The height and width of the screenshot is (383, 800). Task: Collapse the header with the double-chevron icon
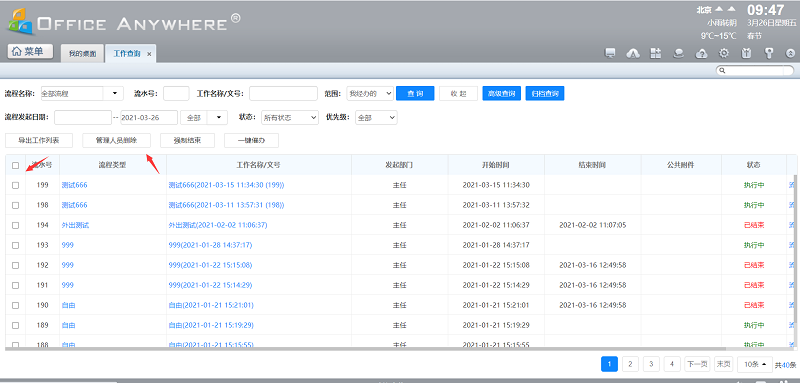[x=791, y=54]
